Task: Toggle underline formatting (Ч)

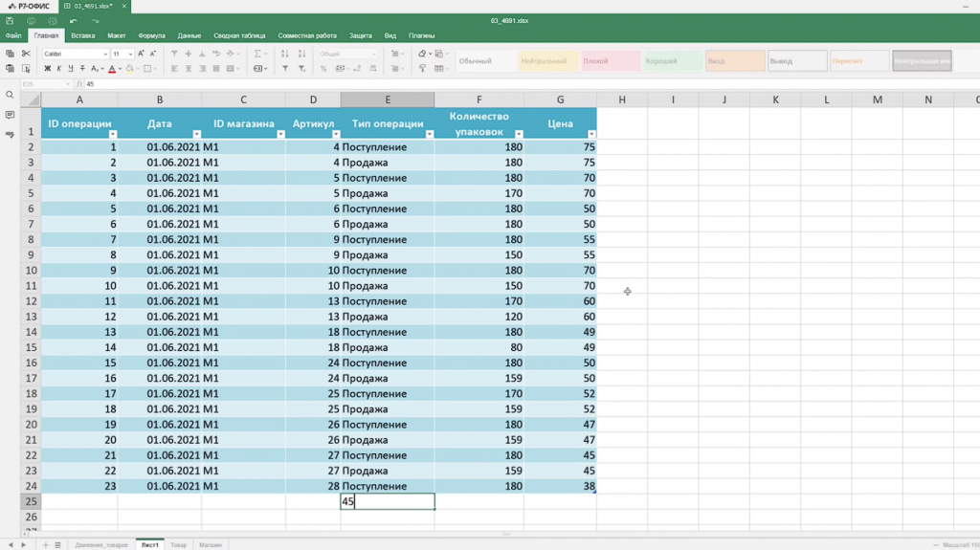Action: click(70, 69)
